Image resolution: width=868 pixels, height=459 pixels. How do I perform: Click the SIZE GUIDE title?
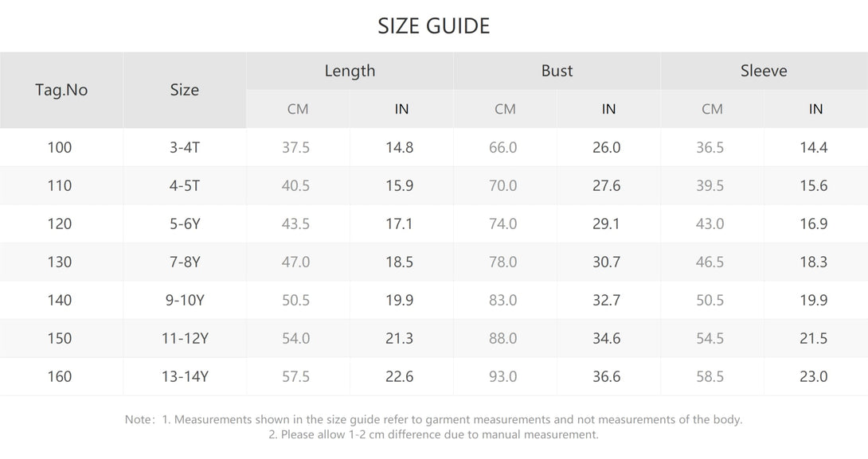434,26
